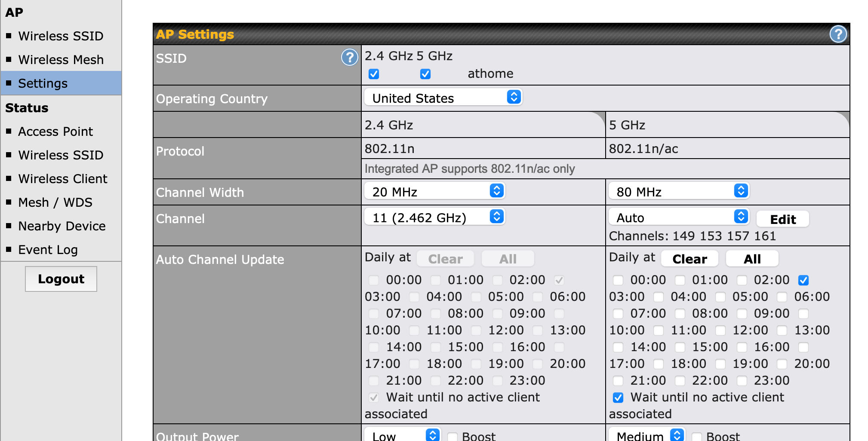
Task: Click the help icon next to SSID
Action: pos(349,57)
